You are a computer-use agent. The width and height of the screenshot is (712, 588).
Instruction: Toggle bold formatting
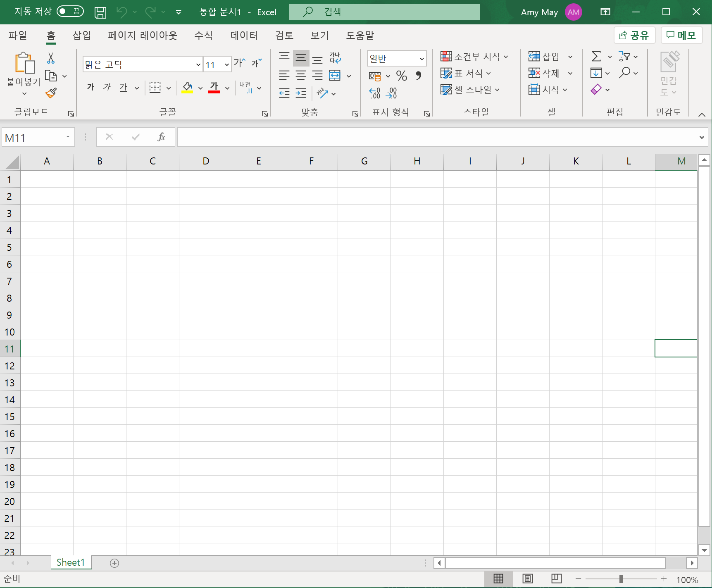pos(91,87)
